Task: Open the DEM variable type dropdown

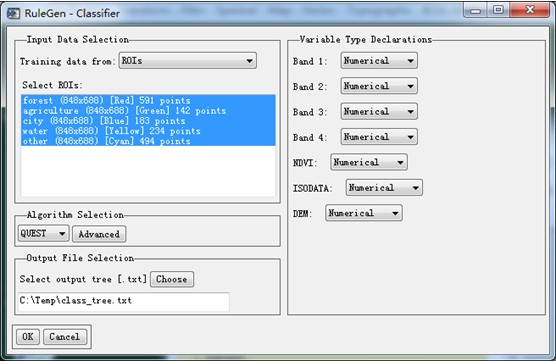Action: 364,213
